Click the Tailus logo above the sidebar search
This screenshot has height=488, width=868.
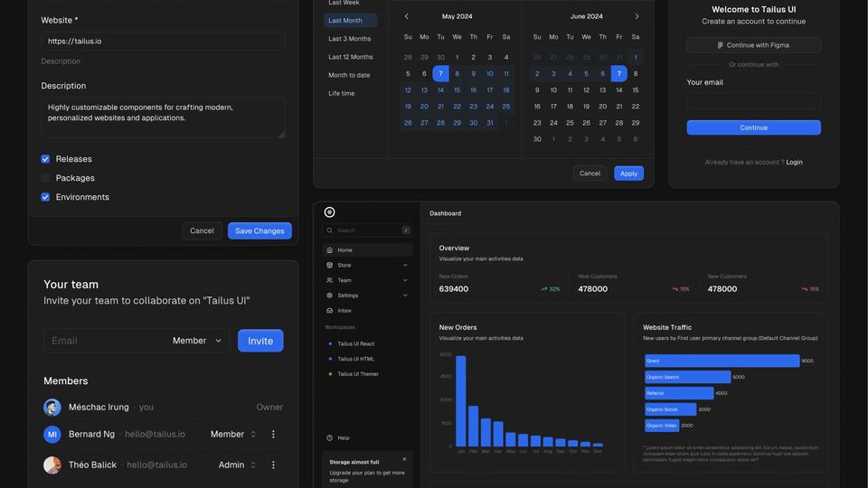pos(329,211)
